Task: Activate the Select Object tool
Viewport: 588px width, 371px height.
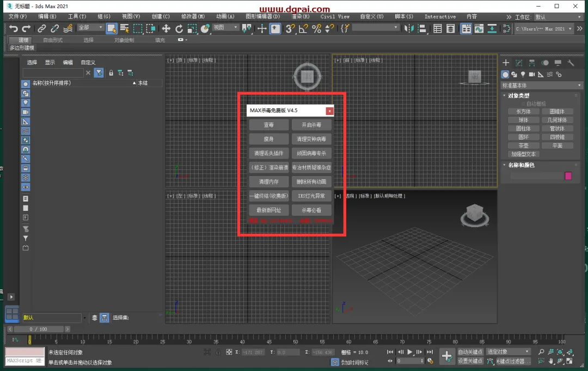Action: [112, 28]
